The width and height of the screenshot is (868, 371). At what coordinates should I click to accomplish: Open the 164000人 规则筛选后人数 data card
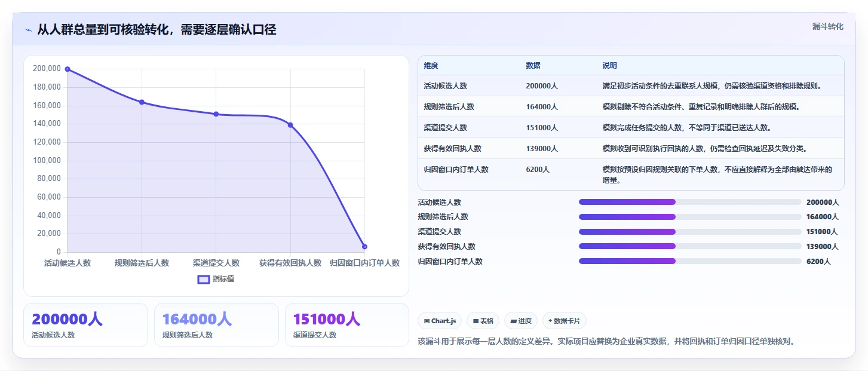click(x=216, y=325)
